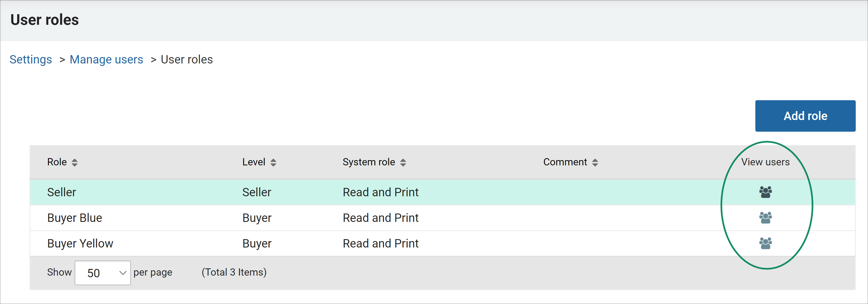This screenshot has width=868, height=304.
Task: Click Read and Print in Buyer Yellow row
Action: [x=380, y=243]
